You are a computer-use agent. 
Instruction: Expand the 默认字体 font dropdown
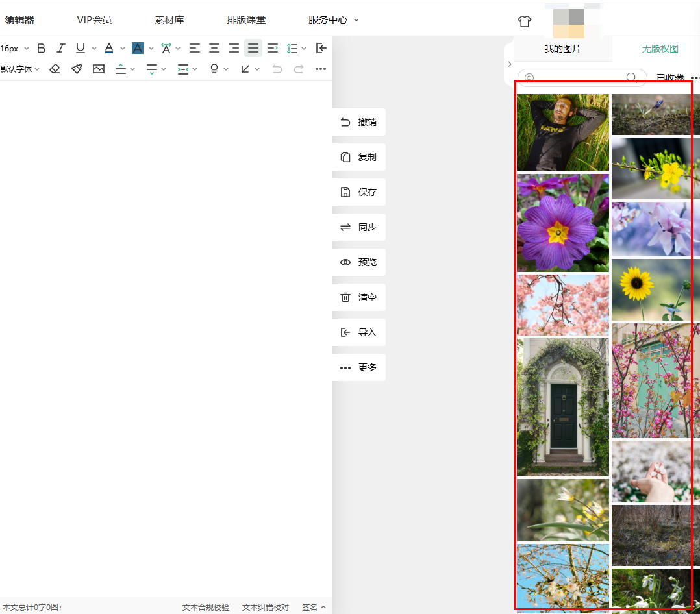pos(20,69)
